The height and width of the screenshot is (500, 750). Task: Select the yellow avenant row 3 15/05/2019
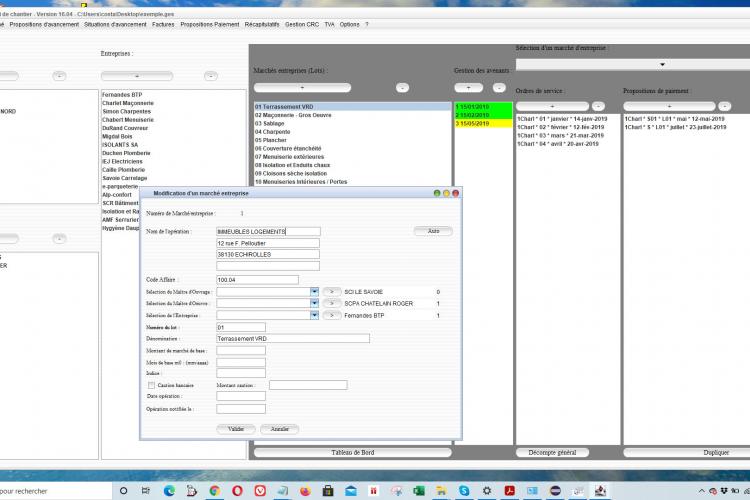(x=483, y=123)
